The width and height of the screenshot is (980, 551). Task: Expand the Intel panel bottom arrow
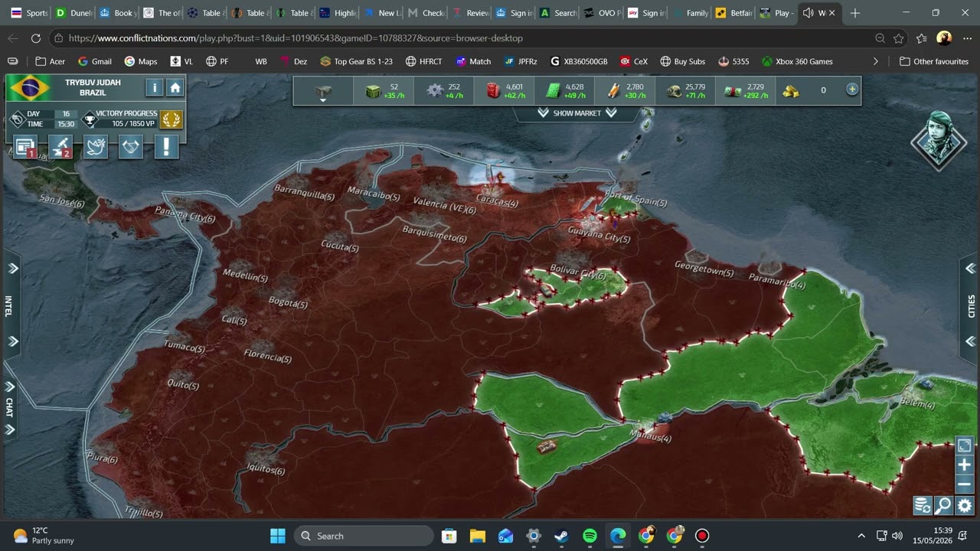click(12, 341)
